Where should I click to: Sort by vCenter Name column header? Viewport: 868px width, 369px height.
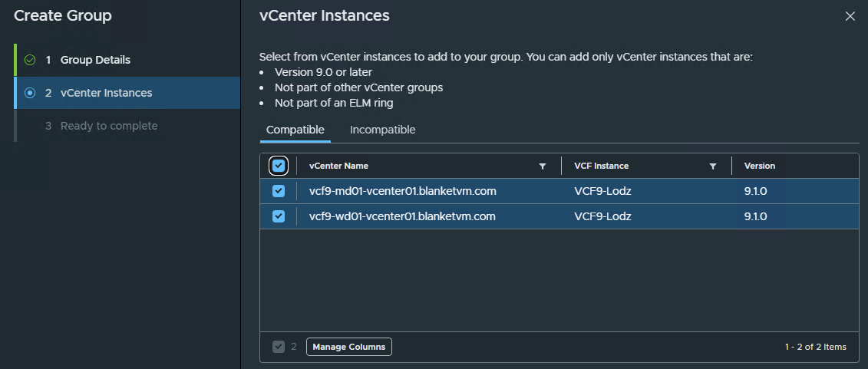click(338, 166)
